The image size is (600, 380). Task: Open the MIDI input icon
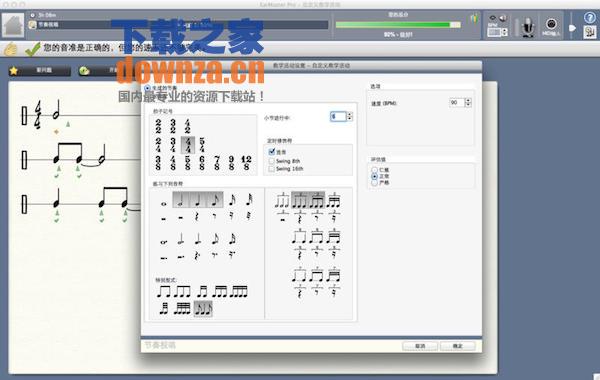click(551, 26)
